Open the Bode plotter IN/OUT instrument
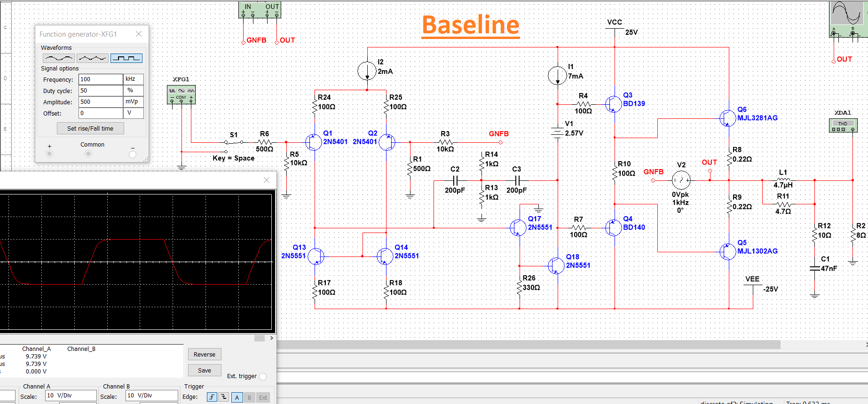The height and width of the screenshot is (404, 868). (x=260, y=10)
